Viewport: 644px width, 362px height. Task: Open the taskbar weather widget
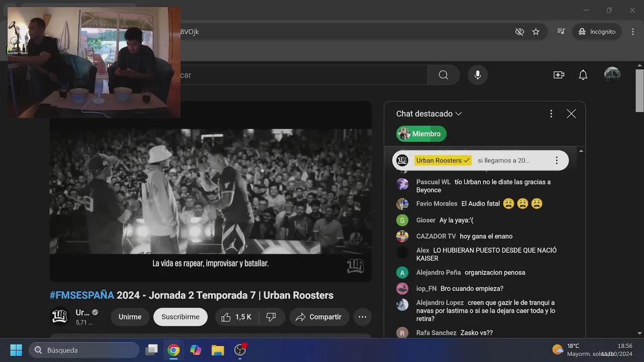(x=584, y=350)
